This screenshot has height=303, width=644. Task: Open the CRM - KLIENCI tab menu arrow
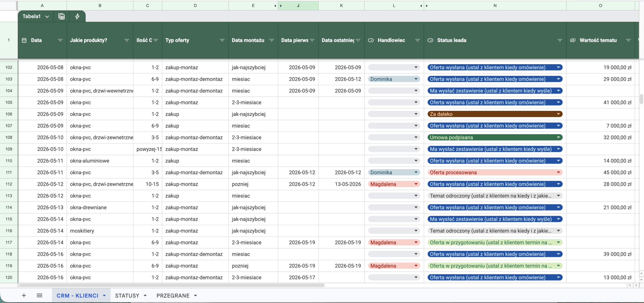tap(104, 296)
